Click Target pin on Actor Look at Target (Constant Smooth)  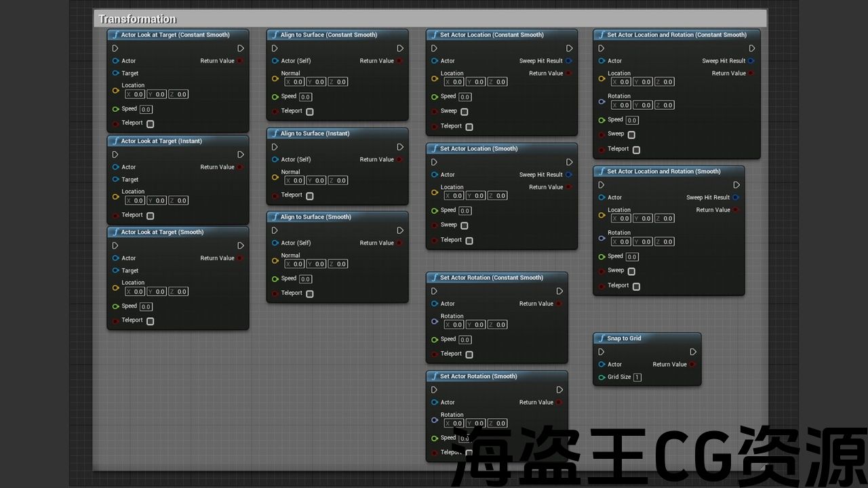point(116,73)
